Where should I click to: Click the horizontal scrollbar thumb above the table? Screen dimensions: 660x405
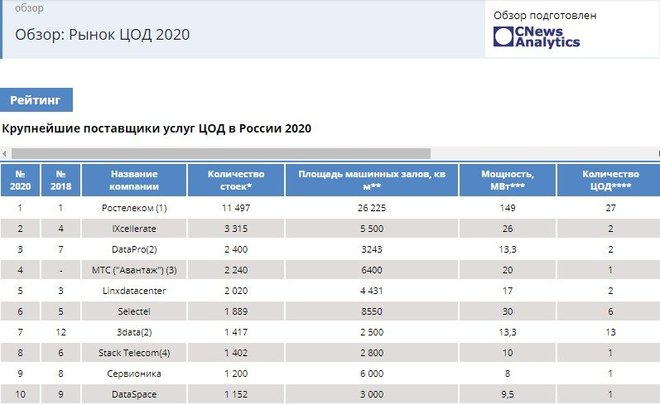point(220,153)
